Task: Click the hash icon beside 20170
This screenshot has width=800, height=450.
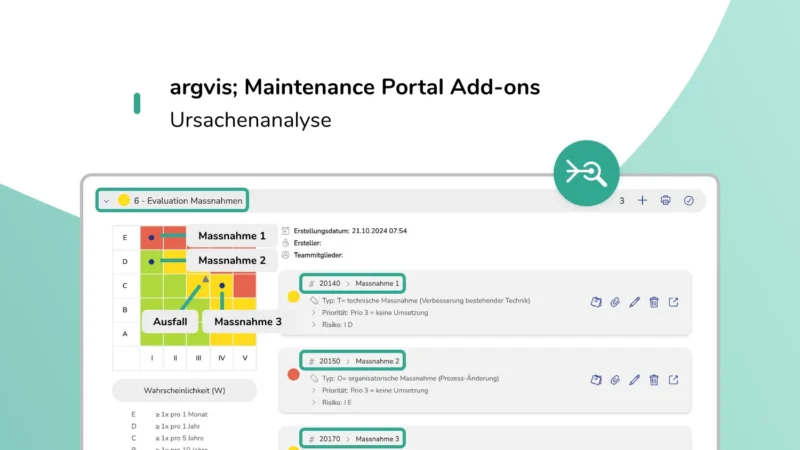Action: coord(311,439)
